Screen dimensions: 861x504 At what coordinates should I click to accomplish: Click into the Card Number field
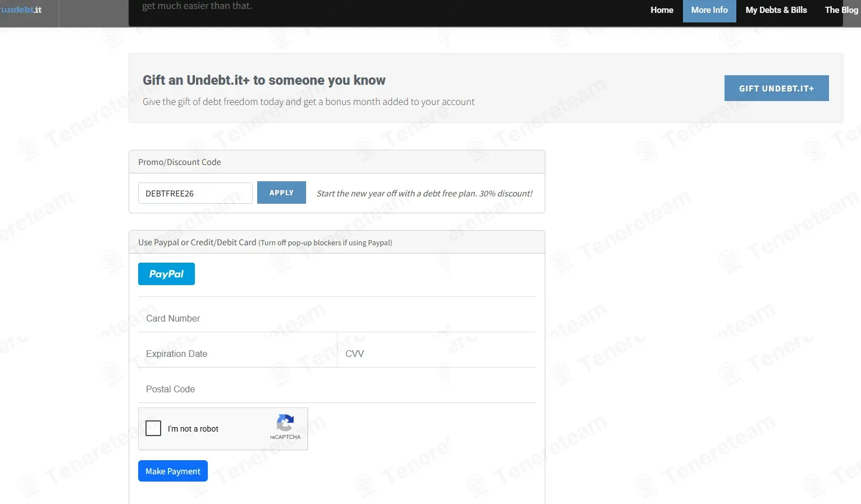point(337,318)
